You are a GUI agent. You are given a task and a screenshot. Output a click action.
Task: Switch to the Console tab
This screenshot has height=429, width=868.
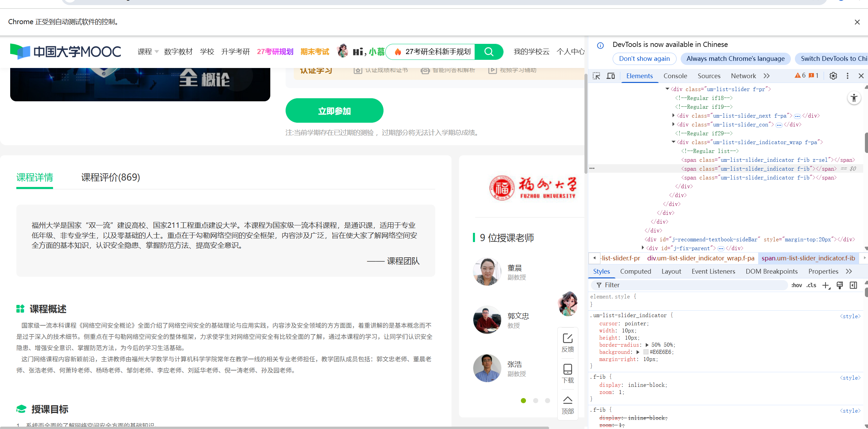[x=675, y=76]
